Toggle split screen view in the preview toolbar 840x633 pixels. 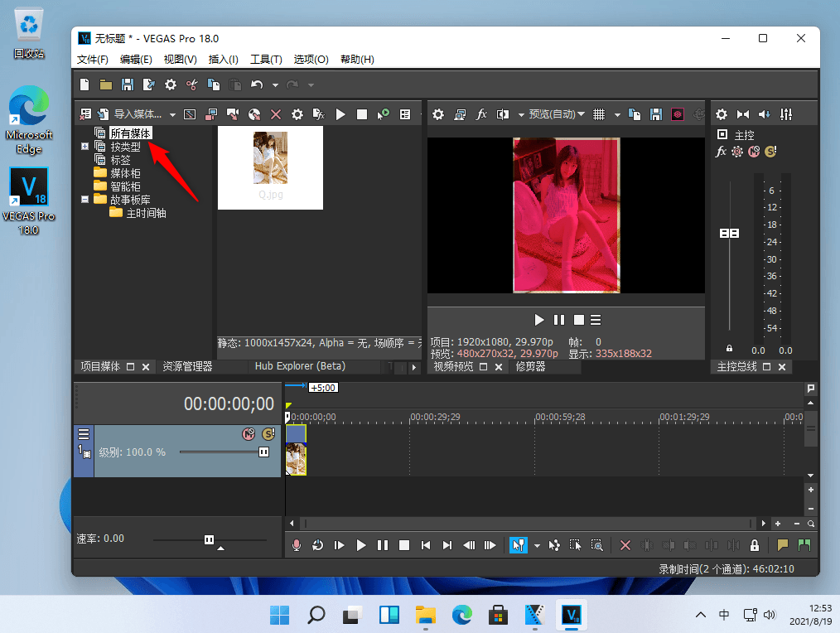[x=503, y=114]
